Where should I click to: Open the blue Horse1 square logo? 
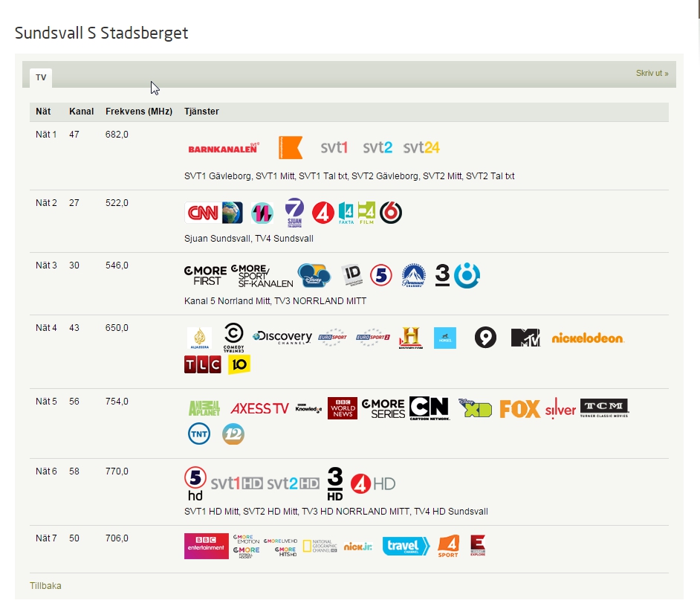(x=445, y=338)
